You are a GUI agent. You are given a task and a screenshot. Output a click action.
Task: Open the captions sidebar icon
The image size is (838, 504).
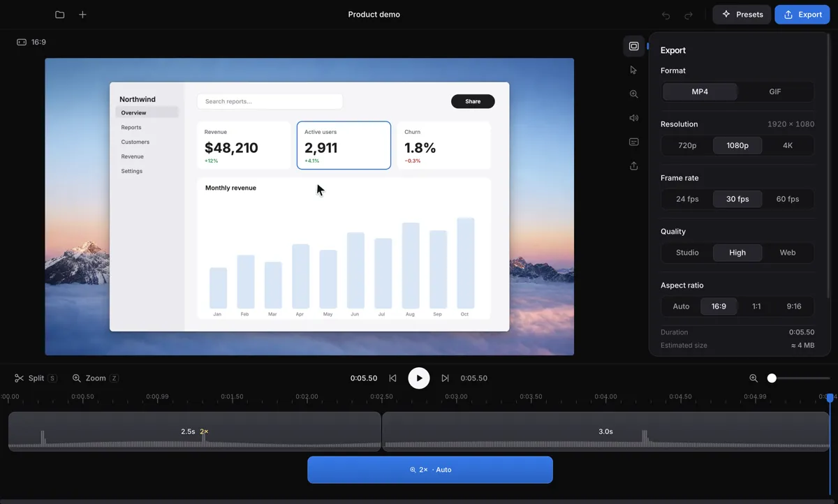633,142
